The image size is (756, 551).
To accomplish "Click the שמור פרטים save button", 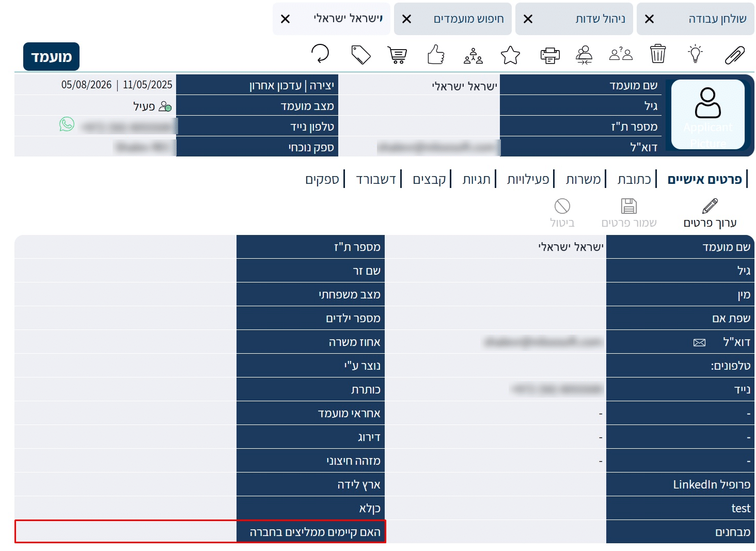I will (629, 213).
